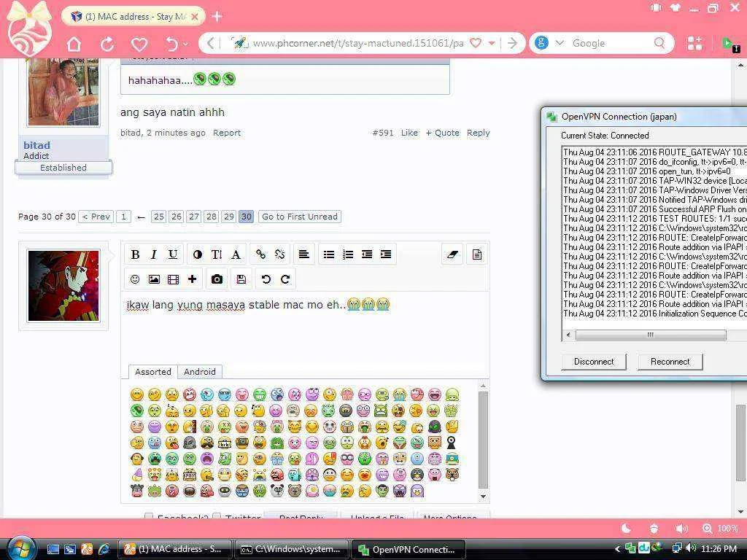The height and width of the screenshot is (560, 747).
Task: Reply to bitad's post
Action: coord(479,133)
